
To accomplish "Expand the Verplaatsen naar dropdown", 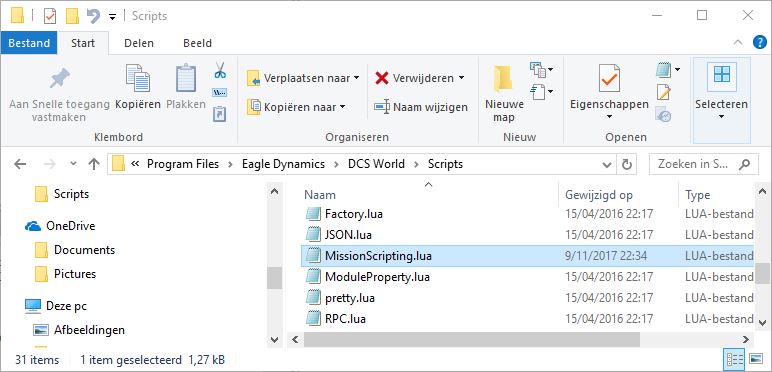I will click(x=356, y=78).
